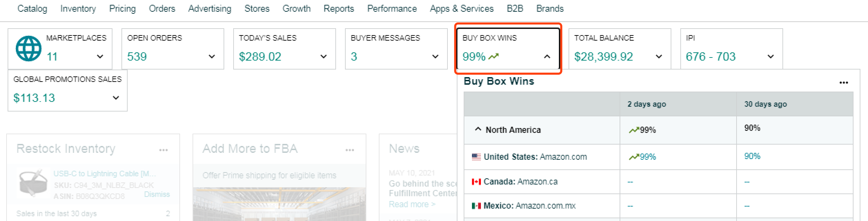The width and height of the screenshot is (868, 221).
Task: Open Buy Box Wins panel options menu
Action: pyautogui.click(x=844, y=83)
